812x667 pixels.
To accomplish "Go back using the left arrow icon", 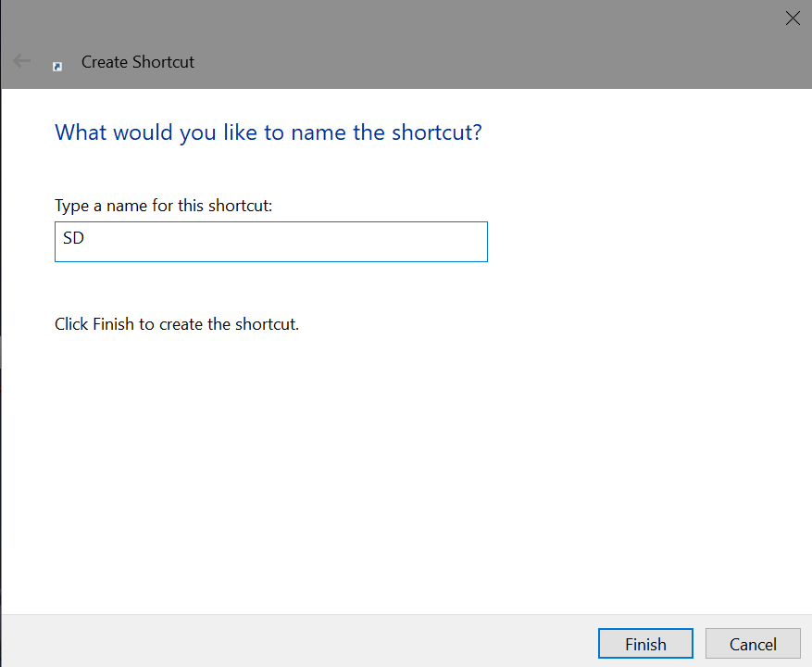I will pyautogui.click(x=21, y=61).
